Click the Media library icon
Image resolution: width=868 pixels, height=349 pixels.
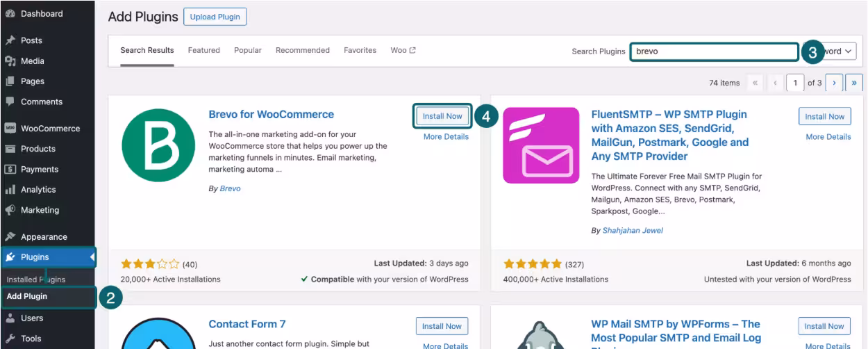(10, 61)
